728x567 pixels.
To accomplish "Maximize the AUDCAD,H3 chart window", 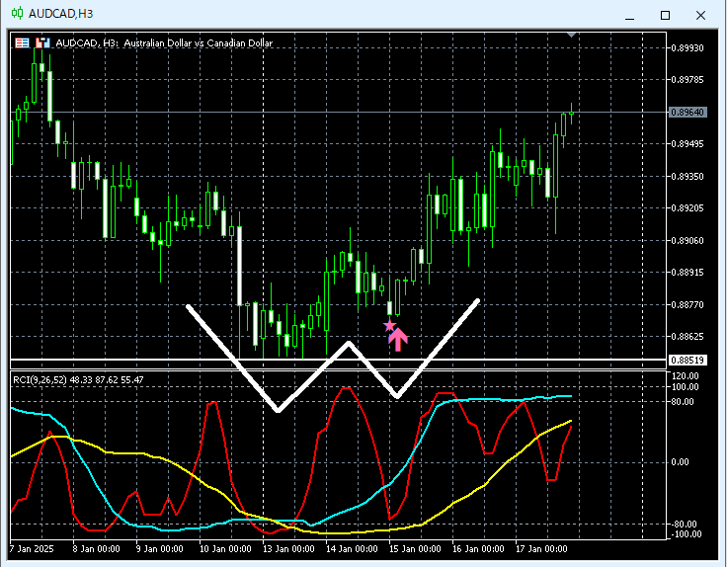I will [x=665, y=16].
